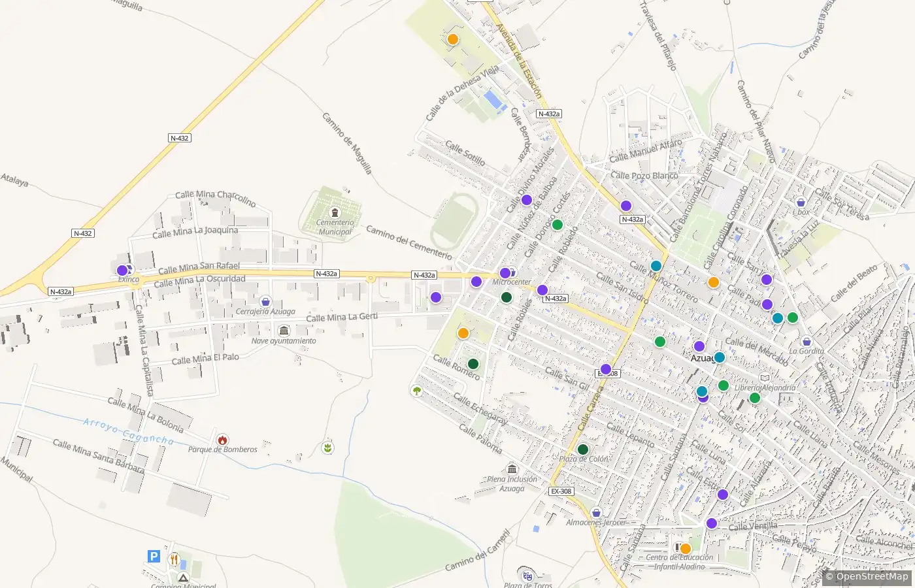This screenshot has width=915, height=588.
Task: Click the Cementerio Municipal cemetery icon
Action: click(335, 213)
